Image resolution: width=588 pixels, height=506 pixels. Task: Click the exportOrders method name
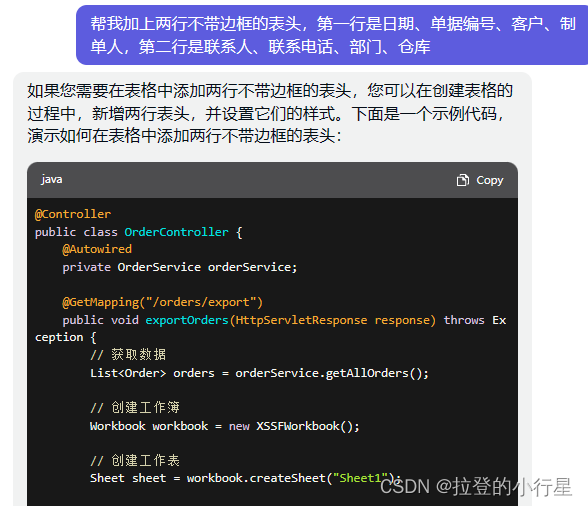187,320
